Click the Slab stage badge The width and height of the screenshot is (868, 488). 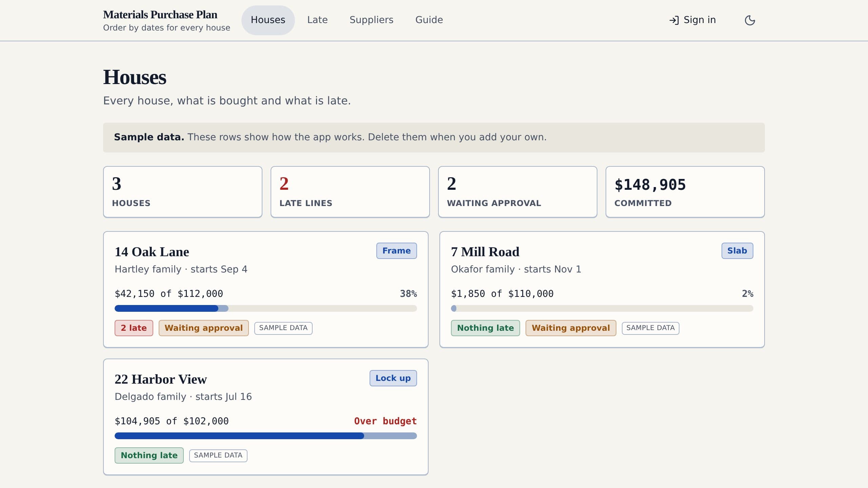pos(737,251)
